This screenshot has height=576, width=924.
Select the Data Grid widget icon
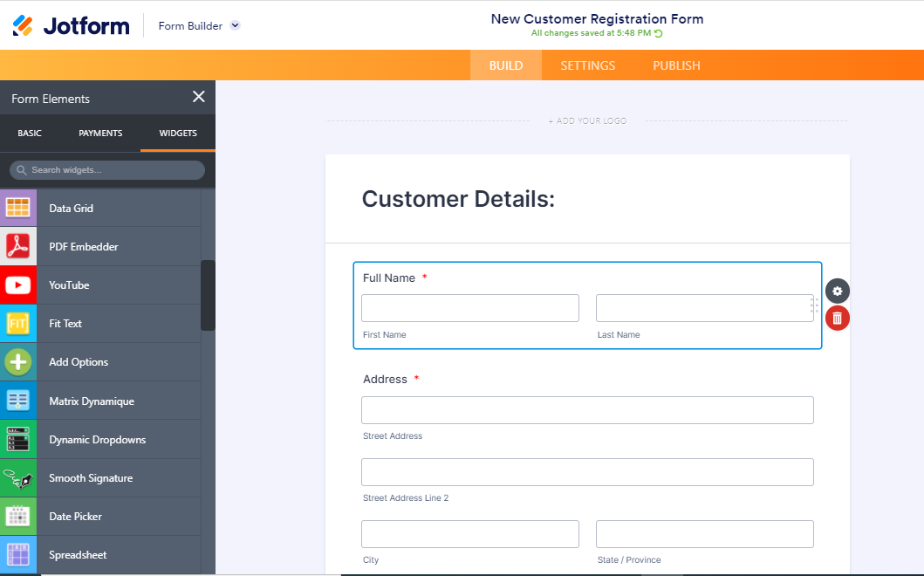pyautogui.click(x=18, y=208)
